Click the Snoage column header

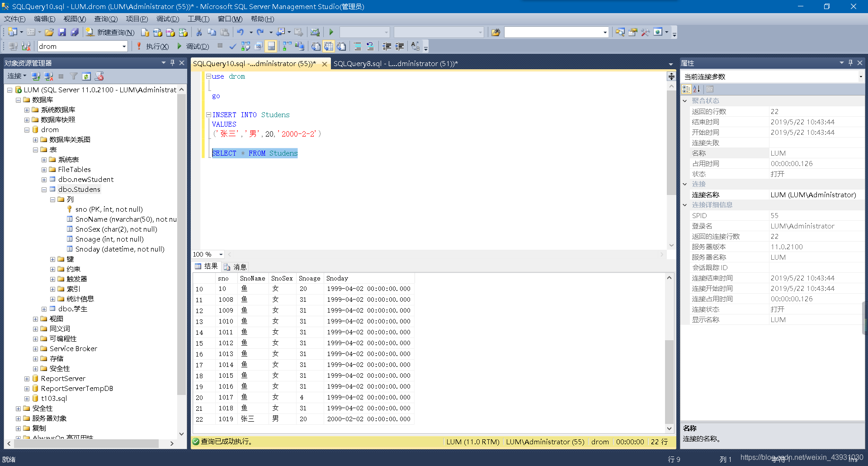309,278
